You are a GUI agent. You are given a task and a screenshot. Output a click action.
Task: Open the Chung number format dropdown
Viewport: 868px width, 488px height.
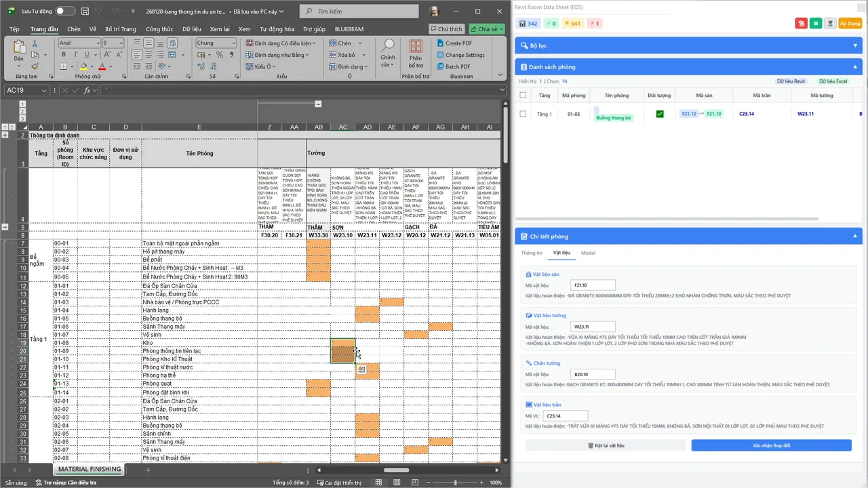[x=233, y=43]
